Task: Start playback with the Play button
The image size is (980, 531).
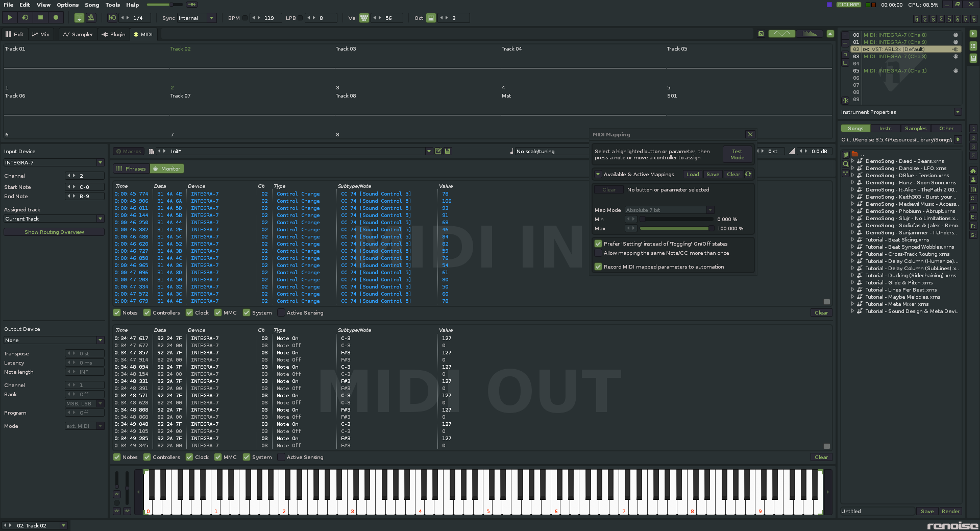Action: pyautogui.click(x=10, y=18)
